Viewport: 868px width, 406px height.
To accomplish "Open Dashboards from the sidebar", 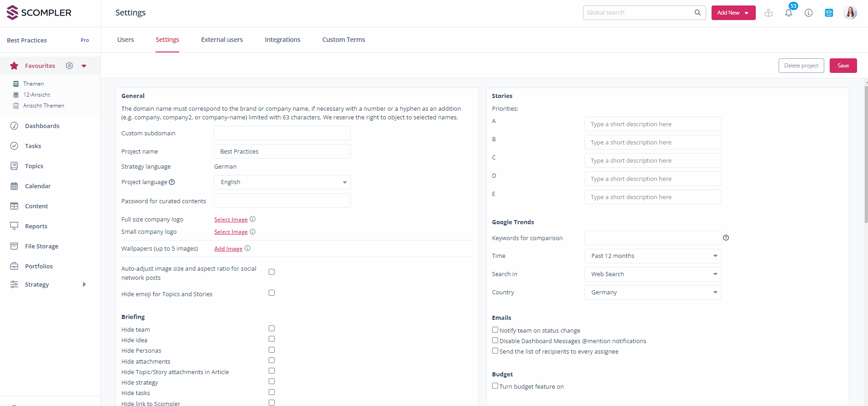I will (x=42, y=126).
